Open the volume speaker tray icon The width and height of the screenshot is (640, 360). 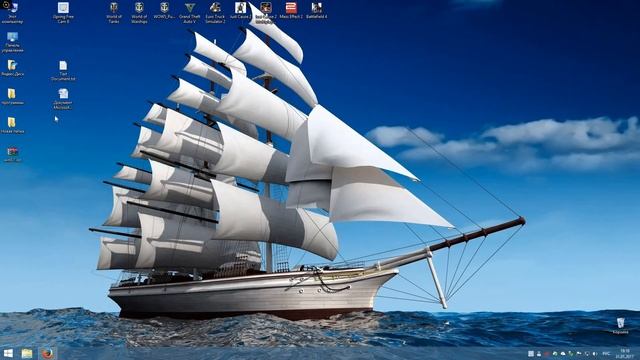click(595, 353)
